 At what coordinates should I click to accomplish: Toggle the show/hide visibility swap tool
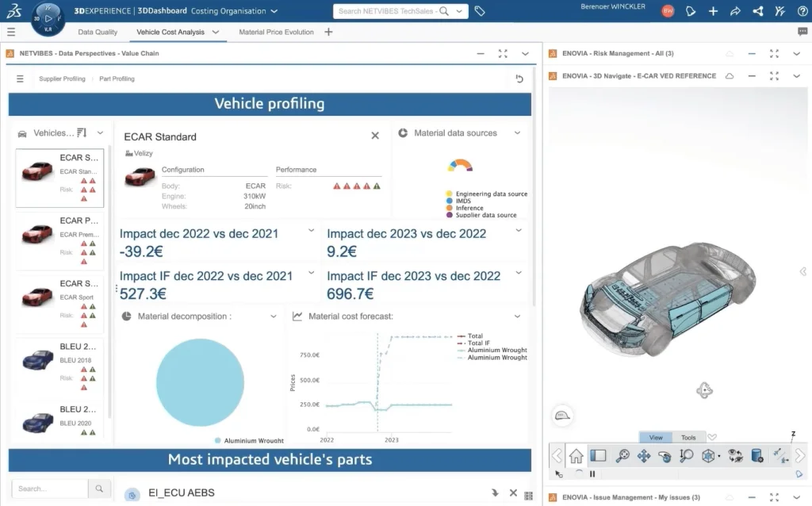(735, 456)
